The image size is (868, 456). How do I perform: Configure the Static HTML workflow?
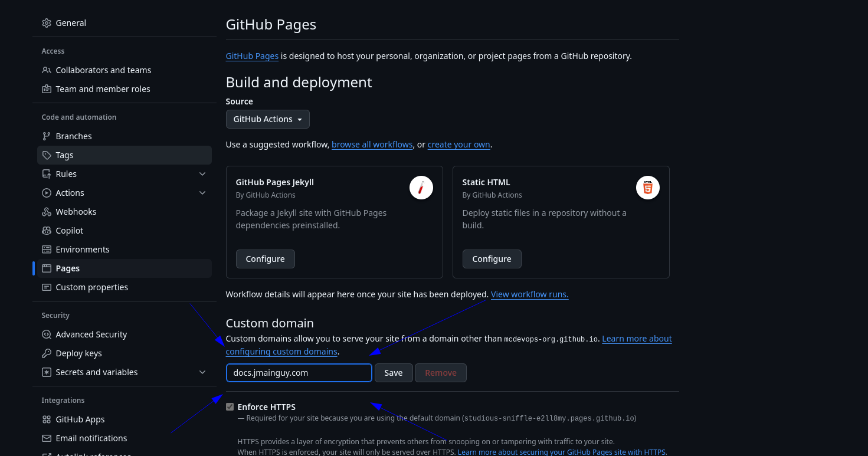[492, 259]
